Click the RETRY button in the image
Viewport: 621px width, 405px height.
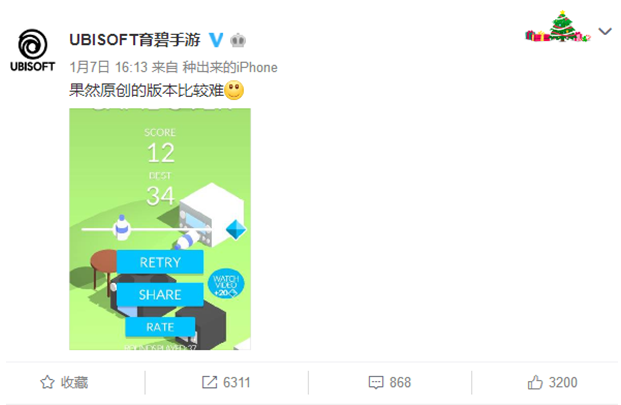(160, 262)
